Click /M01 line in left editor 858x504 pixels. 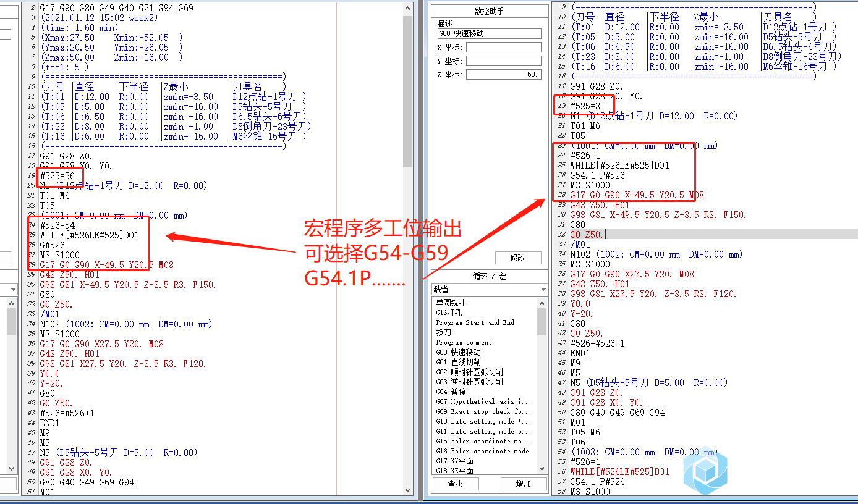click(x=50, y=314)
